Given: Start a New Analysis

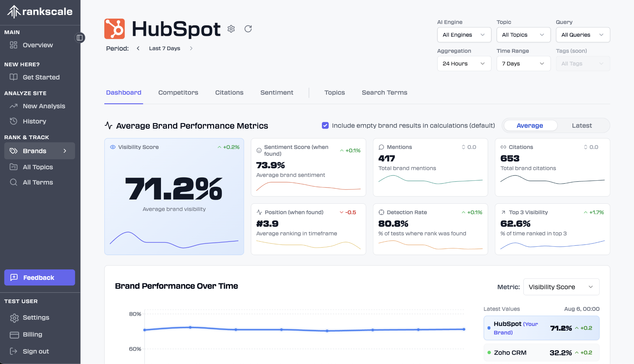Looking at the screenshot, I should (44, 106).
